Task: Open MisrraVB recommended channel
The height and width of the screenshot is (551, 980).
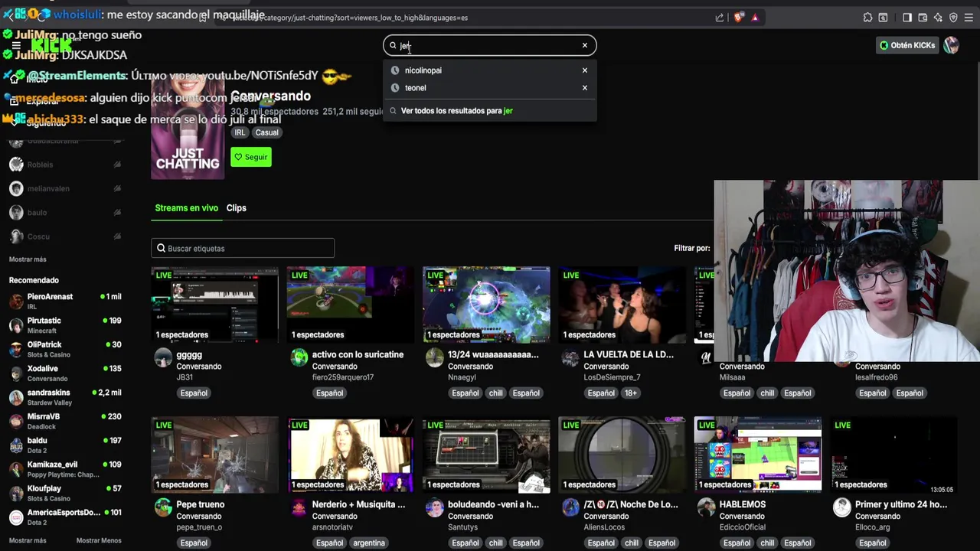Action: (x=65, y=421)
